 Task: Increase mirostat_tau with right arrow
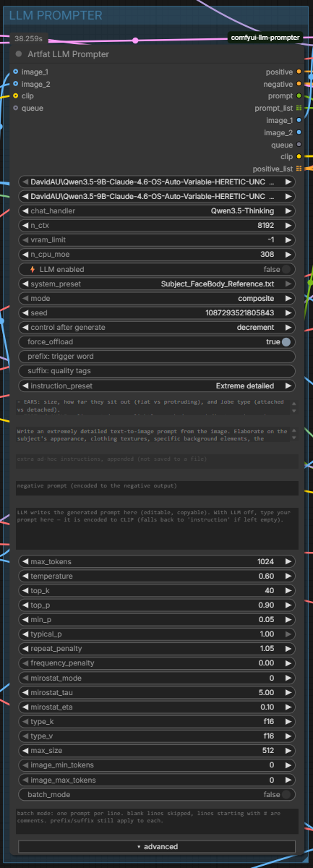point(288,692)
